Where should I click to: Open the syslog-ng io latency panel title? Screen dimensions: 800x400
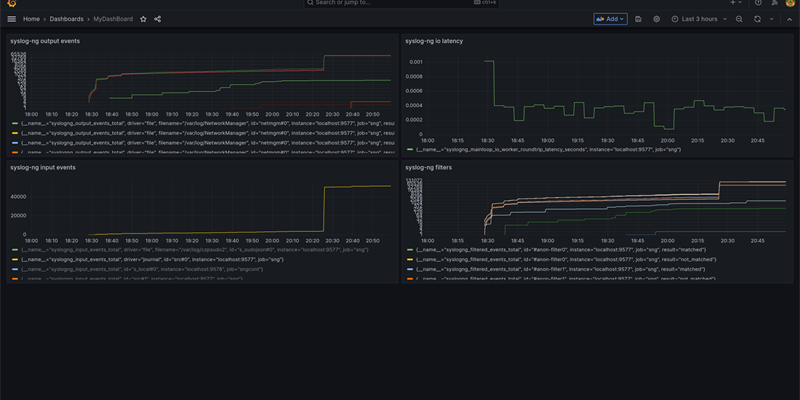coord(434,41)
